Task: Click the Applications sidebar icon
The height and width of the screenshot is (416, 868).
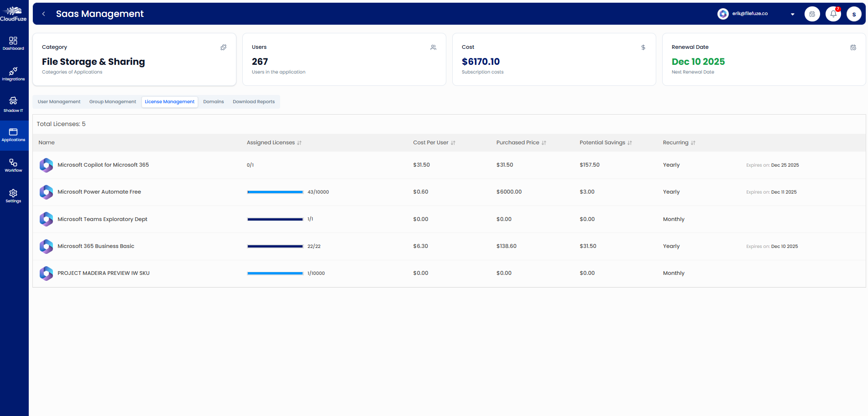Action: [13, 134]
